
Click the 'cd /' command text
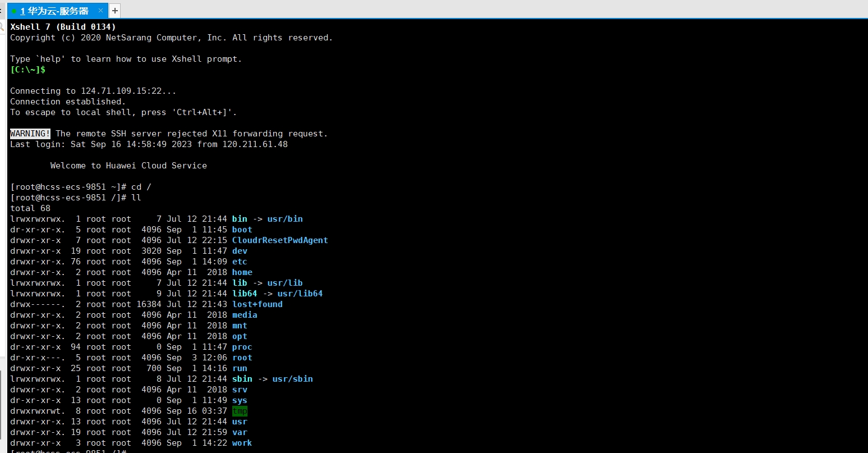141,187
